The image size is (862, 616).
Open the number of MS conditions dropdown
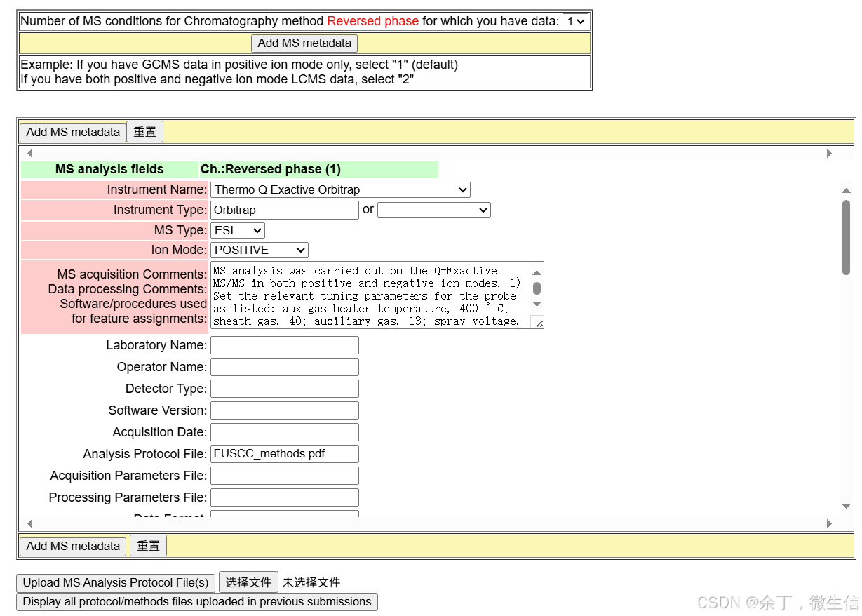pyautogui.click(x=575, y=21)
